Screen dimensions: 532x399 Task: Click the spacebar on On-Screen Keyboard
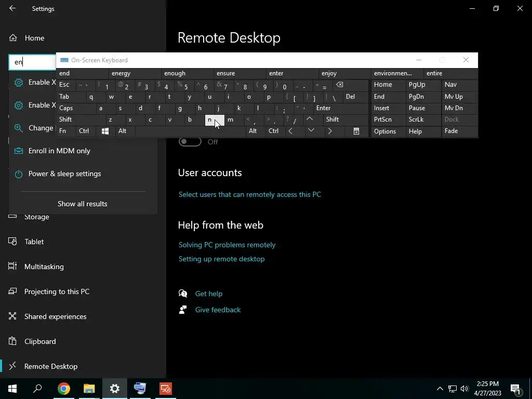(x=190, y=131)
